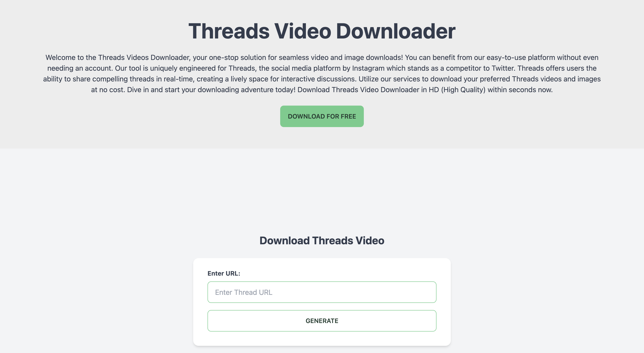Click inside the URL text input box
Screen dimensions: 644x353
coord(322,292)
